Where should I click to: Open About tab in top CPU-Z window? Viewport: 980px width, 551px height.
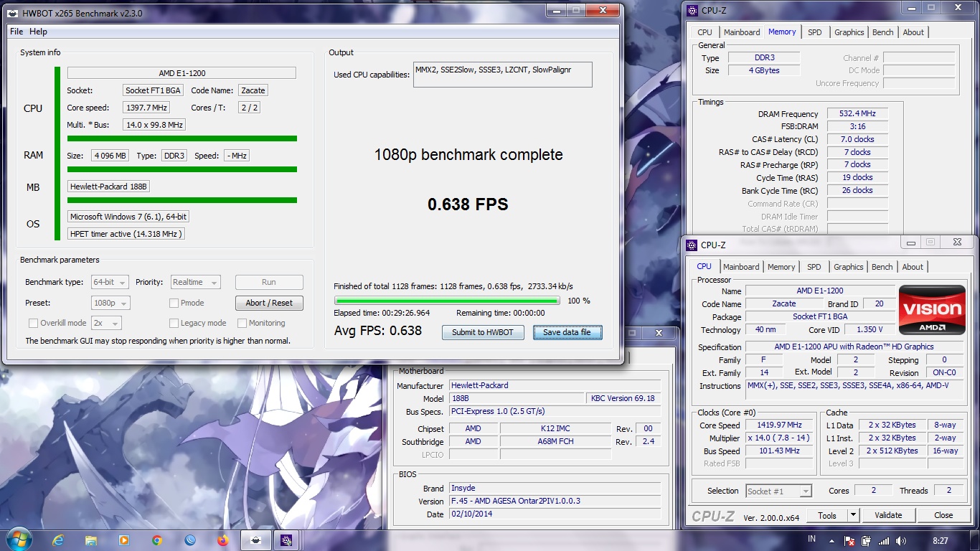[913, 32]
